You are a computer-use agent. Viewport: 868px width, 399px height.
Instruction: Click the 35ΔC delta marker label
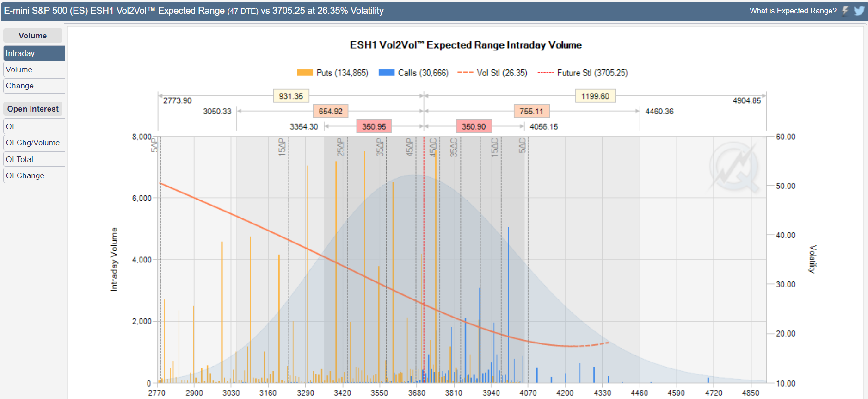(x=454, y=147)
